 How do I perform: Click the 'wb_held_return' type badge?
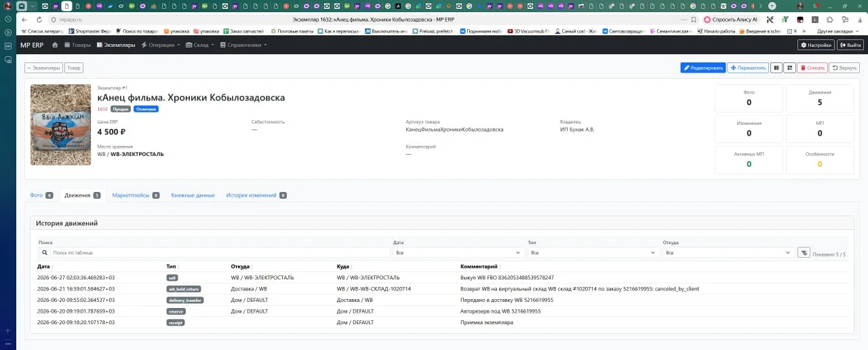(184, 289)
